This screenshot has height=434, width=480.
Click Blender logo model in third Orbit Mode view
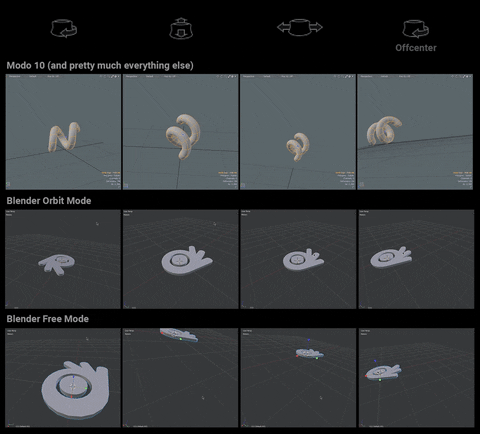[x=303, y=259]
